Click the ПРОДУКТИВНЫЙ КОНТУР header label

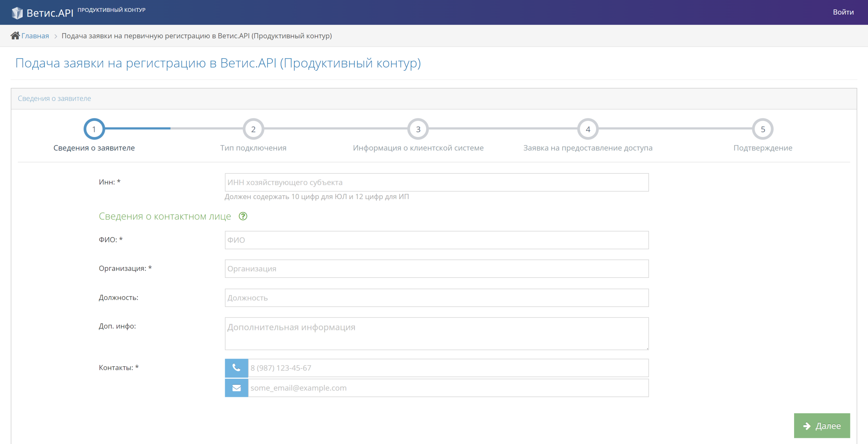coord(112,10)
